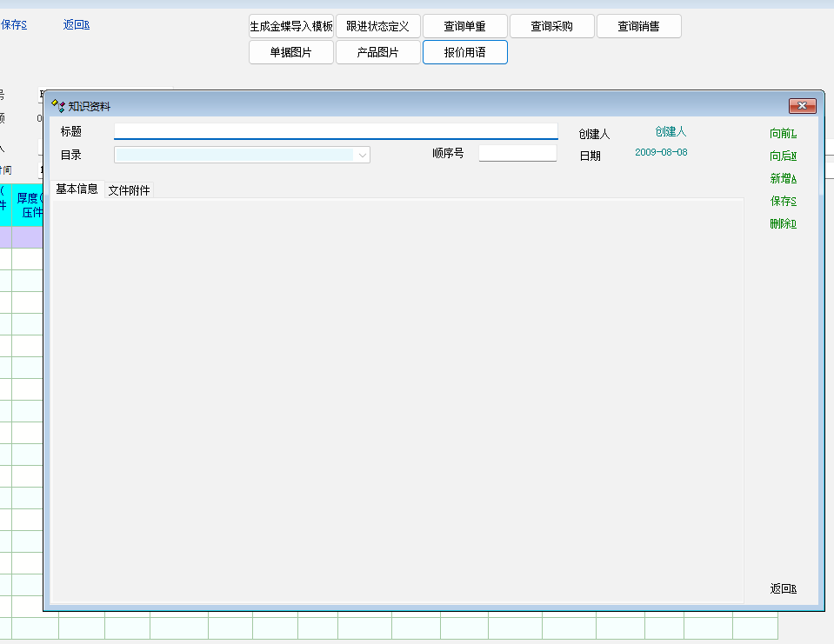This screenshot has height=644, width=834.
Task: Expand the 目录 dropdown arrow
Action: coord(362,155)
